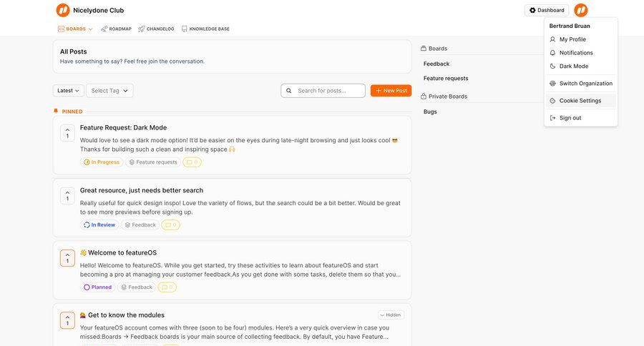This screenshot has width=644, height=346.
Task: Open the Latest sort dropdown
Action: pos(68,91)
